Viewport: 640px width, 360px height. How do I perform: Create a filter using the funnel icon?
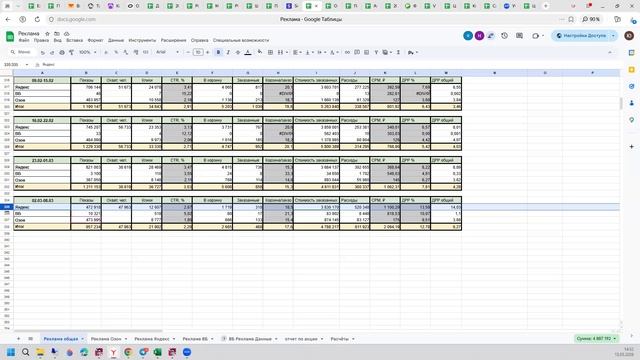point(376,52)
